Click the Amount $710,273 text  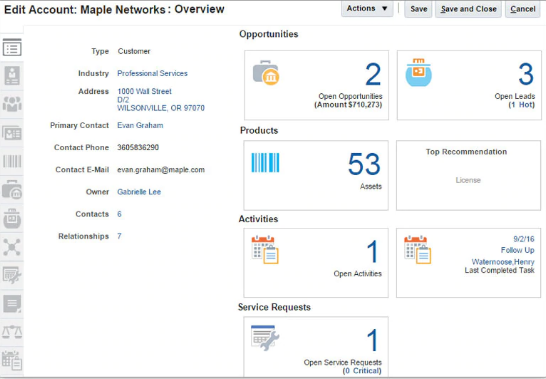pyautogui.click(x=348, y=105)
